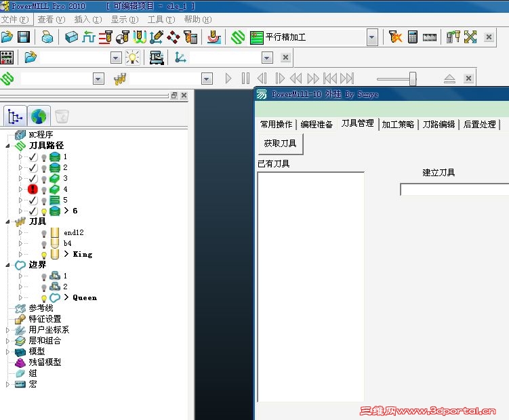
Task: Open the block definition icon
Action: pos(71,37)
